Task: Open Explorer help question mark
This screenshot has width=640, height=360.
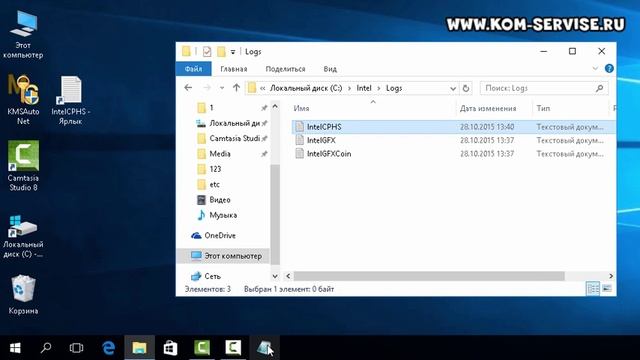Action: 609,69
